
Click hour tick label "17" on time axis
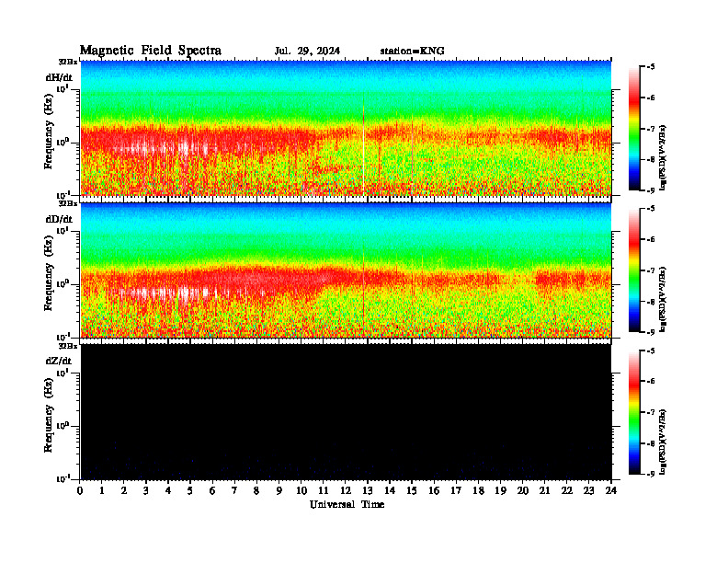coord(456,490)
